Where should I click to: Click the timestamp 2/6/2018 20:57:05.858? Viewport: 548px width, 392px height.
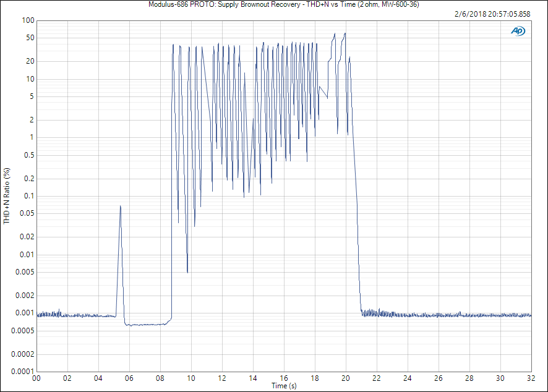coord(492,14)
